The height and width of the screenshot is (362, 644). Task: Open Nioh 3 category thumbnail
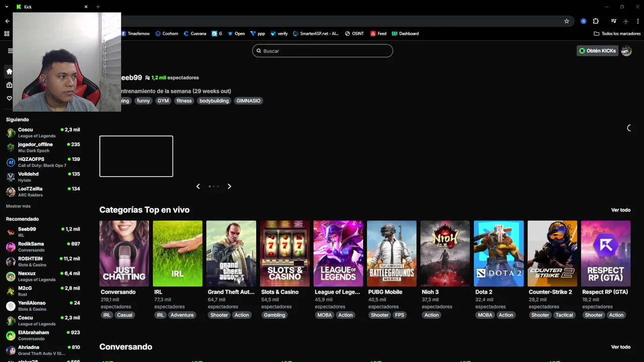point(445,253)
